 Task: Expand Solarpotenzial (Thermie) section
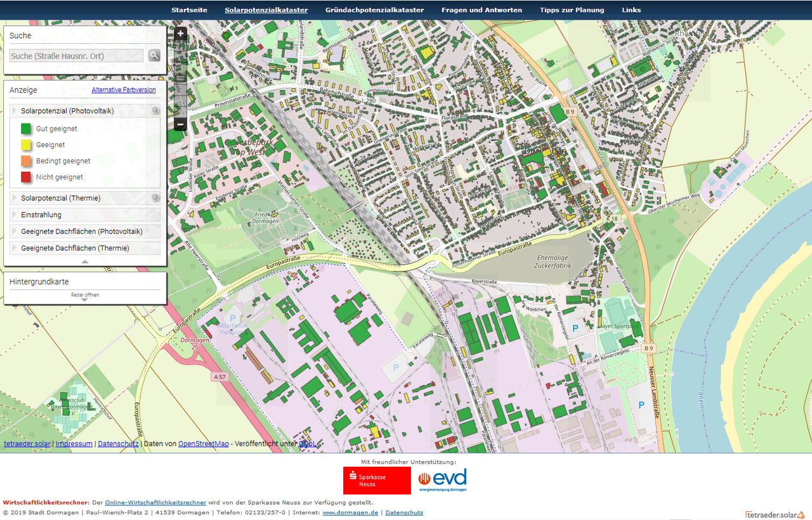85,198
